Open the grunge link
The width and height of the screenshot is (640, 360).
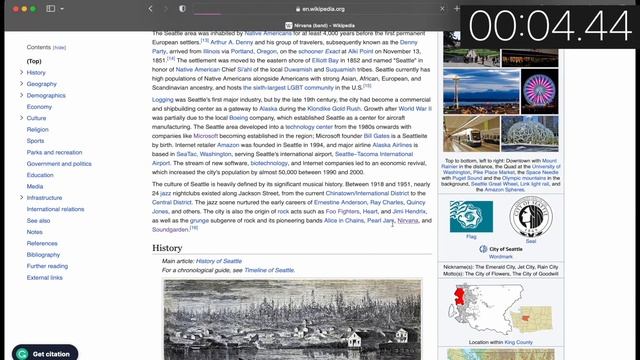pyautogui.click(x=199, y=220)
